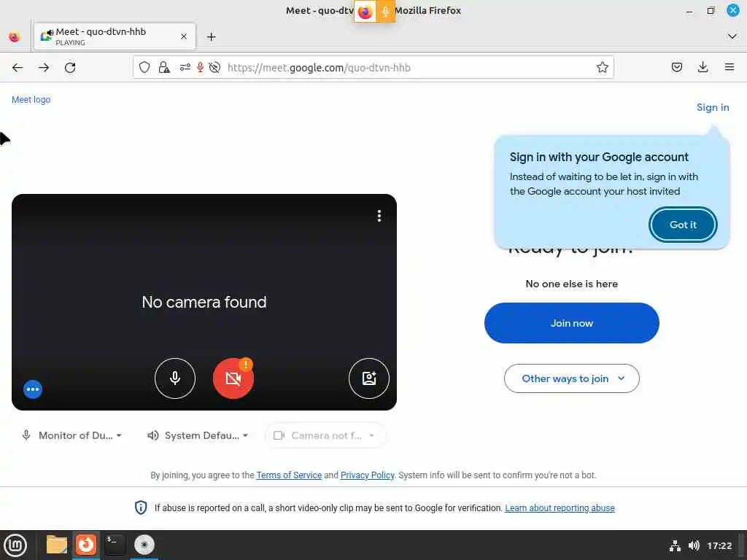Go forward in browser history
Screen dimensions: 747x560
[44, 68]
